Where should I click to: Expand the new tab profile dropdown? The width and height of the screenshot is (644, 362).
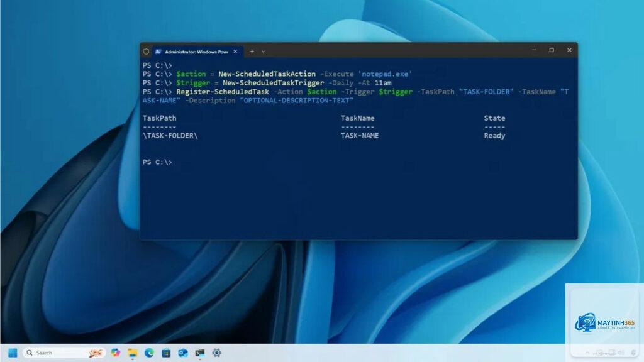[x=264, y=52]
